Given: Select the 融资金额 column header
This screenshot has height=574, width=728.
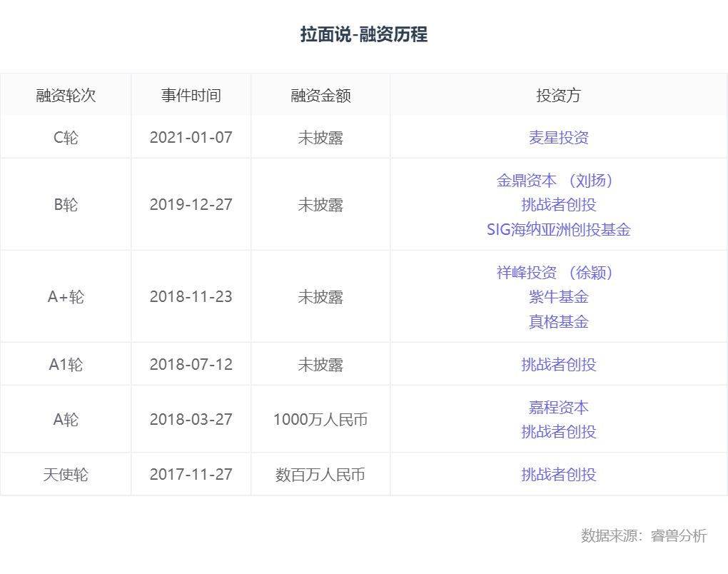Looking at the screenshot, I should click(x=320, y=96).
